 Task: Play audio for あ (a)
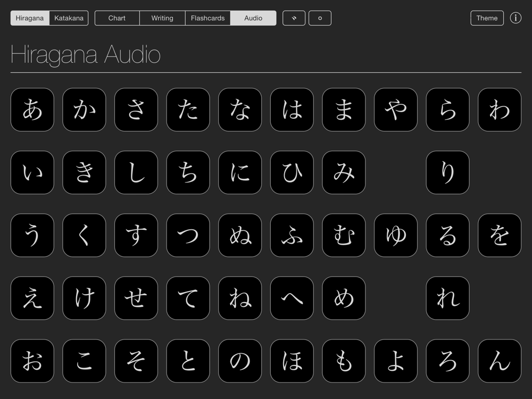click(32, 110)
